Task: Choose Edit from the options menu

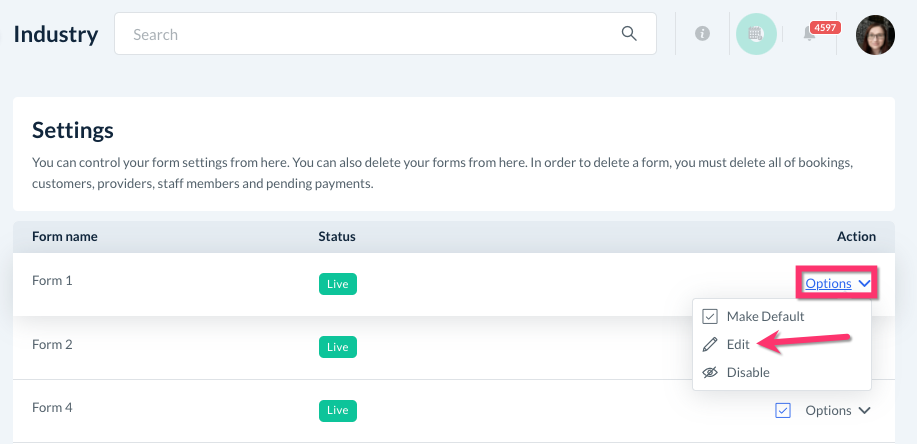Action: pos(738,344)
